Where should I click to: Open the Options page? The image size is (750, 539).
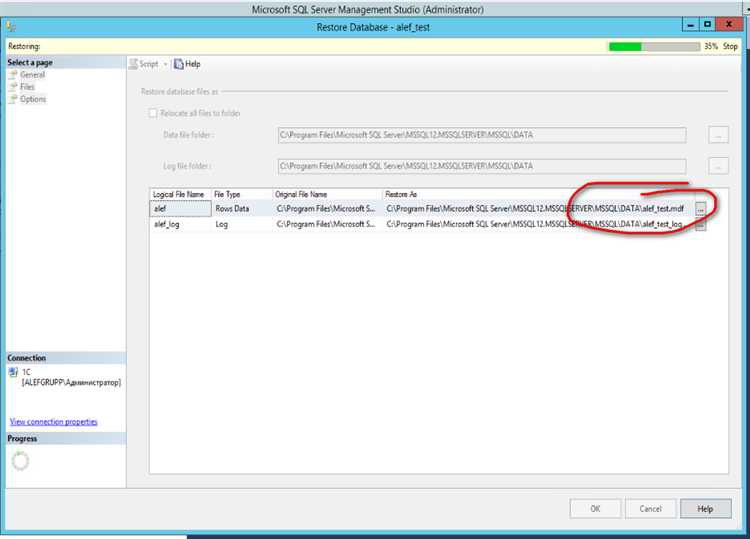tap(33, 99)
